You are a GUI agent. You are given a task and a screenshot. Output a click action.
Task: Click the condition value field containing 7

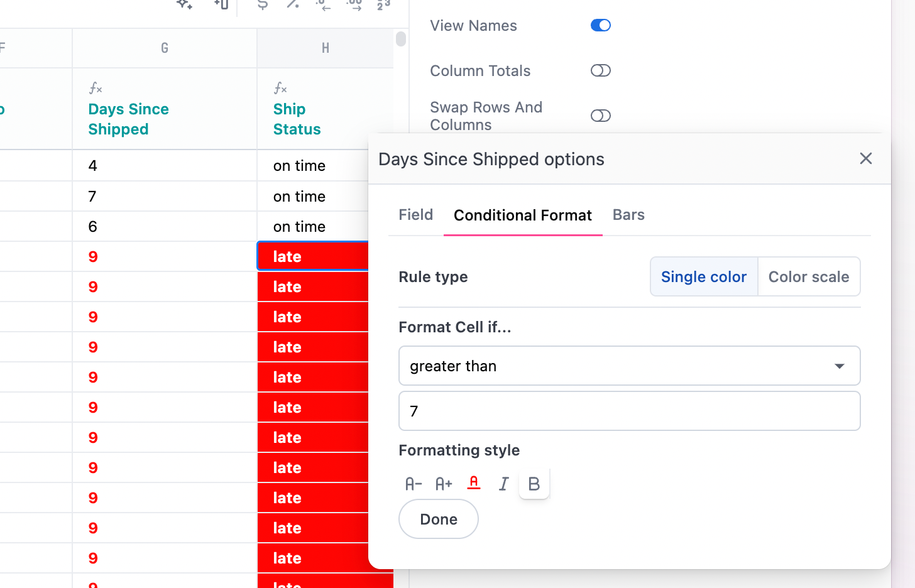pos(629,411)
